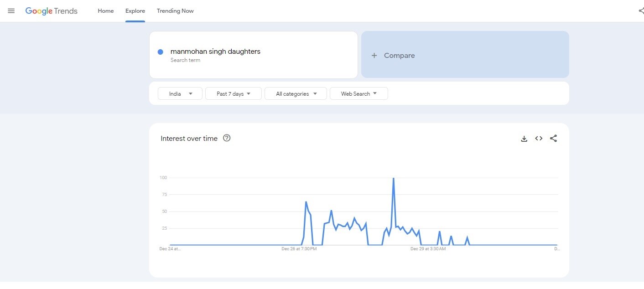This screenshot has height=289, width=644.
Task: Click the blue search term color dot
Action: [161, 52]
